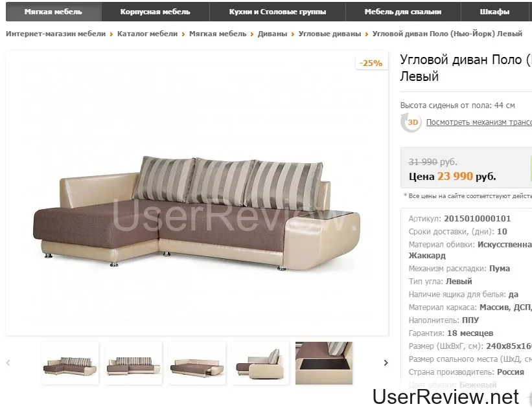Open Кухни и Столовые группы tab

[x=277, y=12]
